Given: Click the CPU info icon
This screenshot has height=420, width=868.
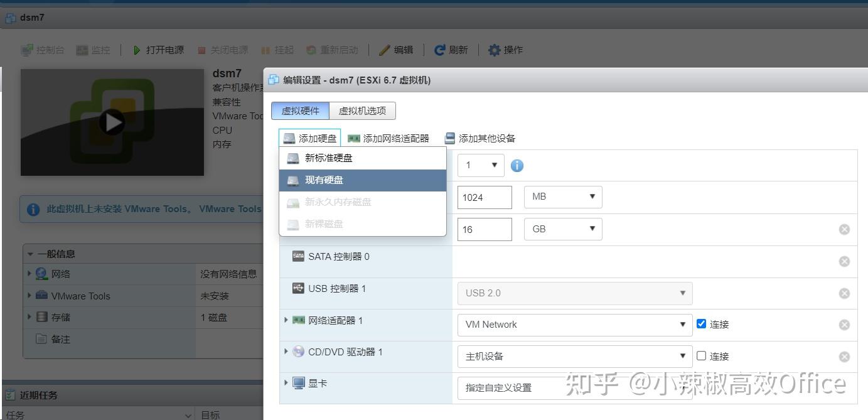Looking at the screenshot, I should pos(517,166).
